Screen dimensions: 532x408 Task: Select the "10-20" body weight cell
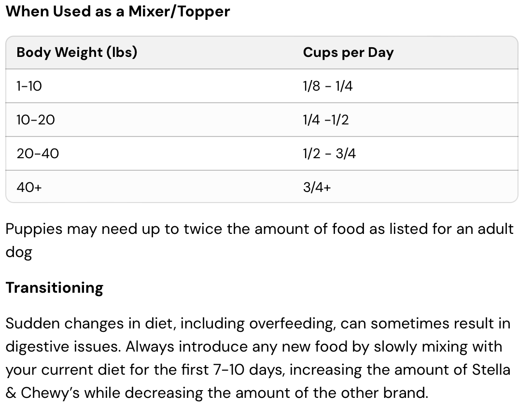[36, 120]
